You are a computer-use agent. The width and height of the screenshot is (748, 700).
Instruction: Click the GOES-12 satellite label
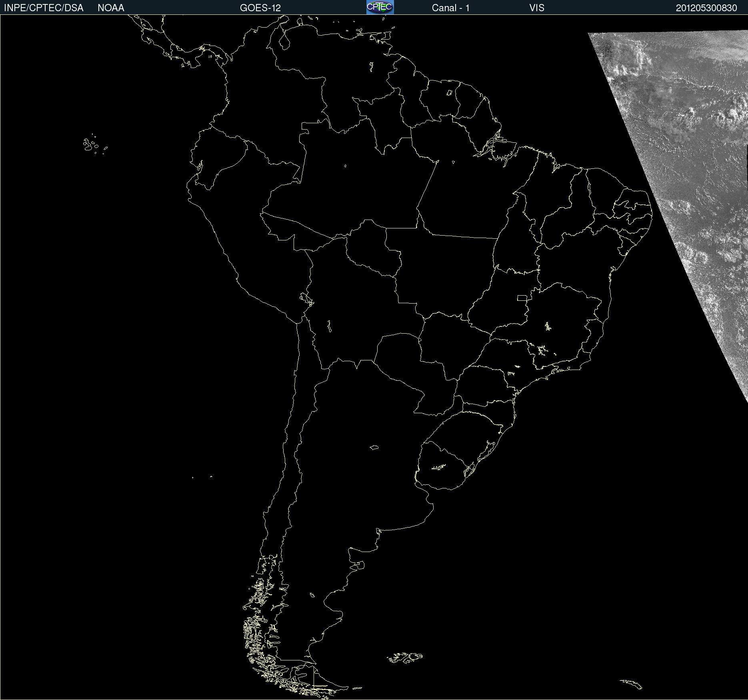260,8
